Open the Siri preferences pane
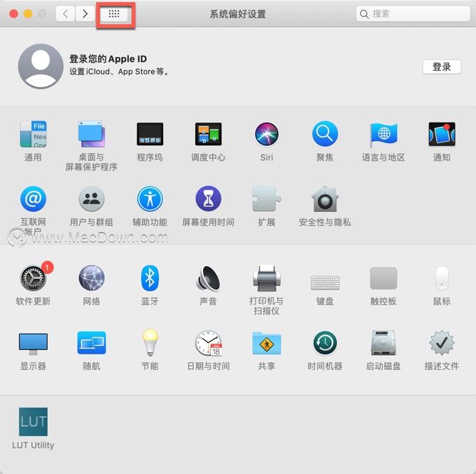Image resolution: width=476 pixels, height=474 pixels. pyautogui.click(x=267, y=134)
